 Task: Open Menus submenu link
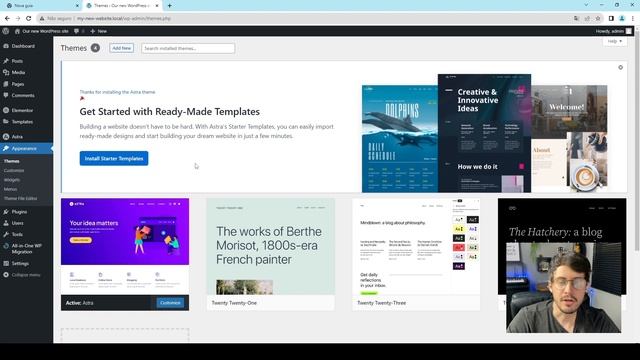(11, 189)
